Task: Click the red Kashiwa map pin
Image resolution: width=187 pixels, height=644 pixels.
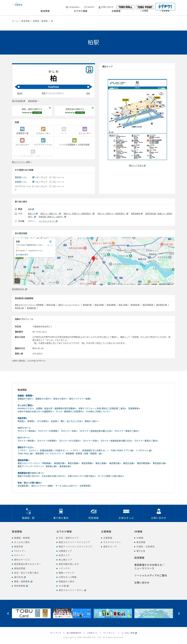Action: pos(93,259)
